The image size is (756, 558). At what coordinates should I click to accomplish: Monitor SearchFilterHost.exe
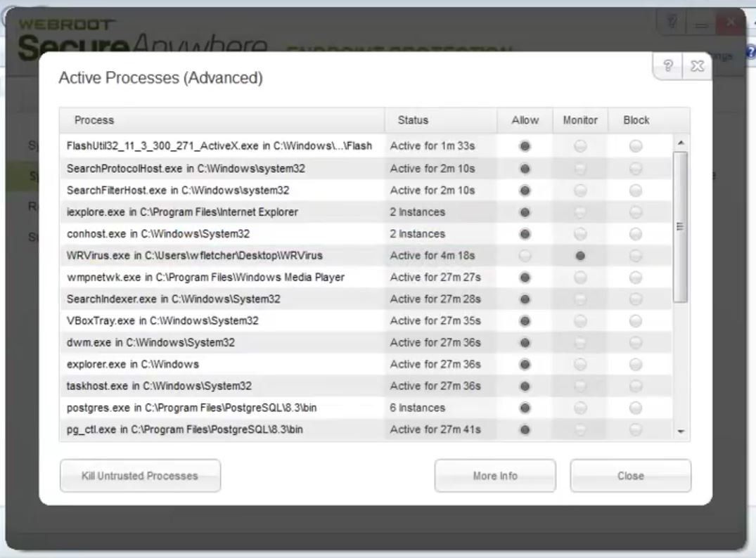pos(580,191)
